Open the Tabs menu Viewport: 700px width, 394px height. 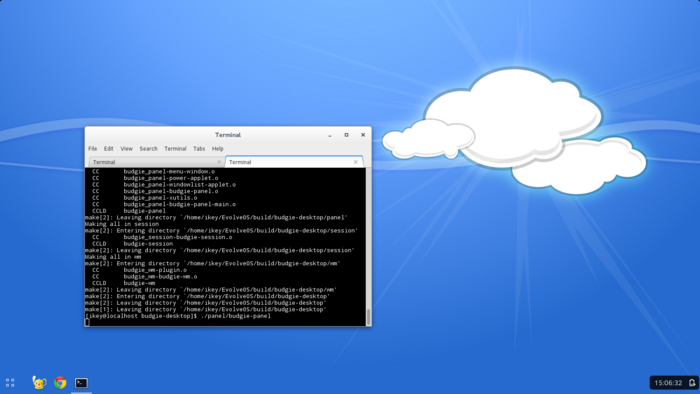coord(199,149)
